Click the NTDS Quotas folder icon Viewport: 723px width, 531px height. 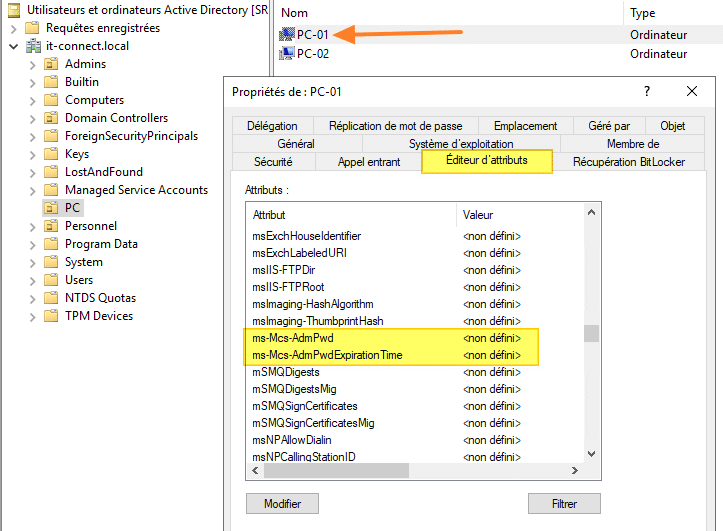click(51, 297)
